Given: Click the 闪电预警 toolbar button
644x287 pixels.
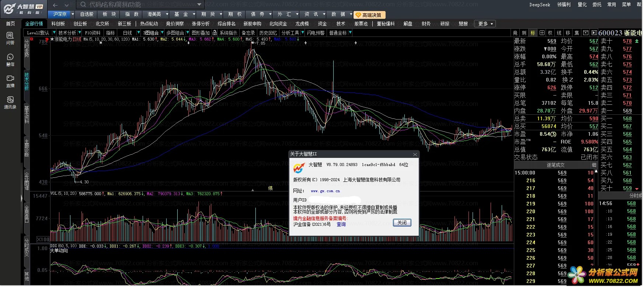Looking at the screenshot, I should point(316,33).
